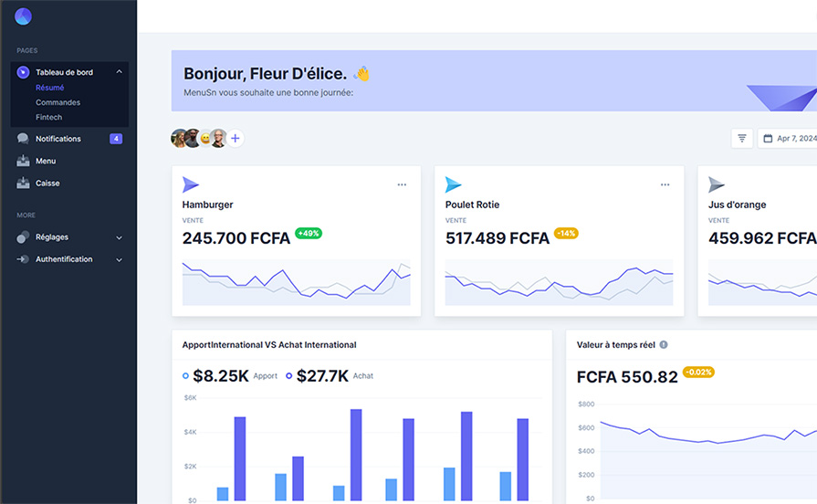
Task: Click the 245.700 FCFA value
Action: click(x=236, y=238)
